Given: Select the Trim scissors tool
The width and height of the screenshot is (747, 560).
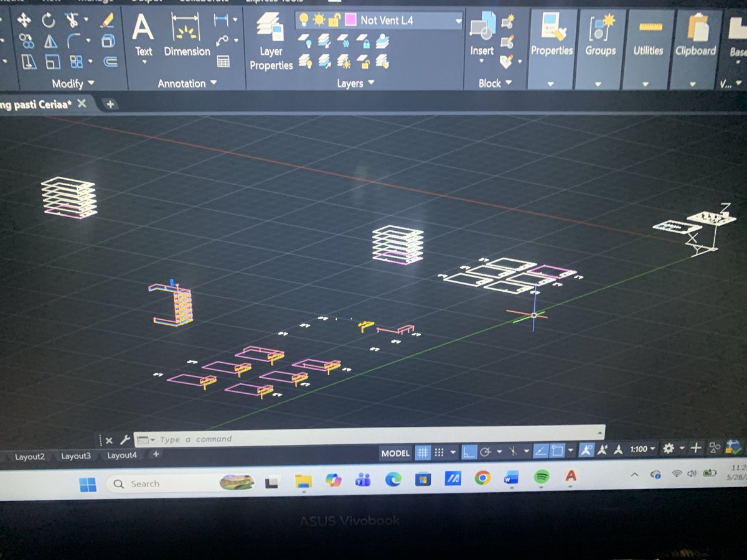Looking at the screenshot, I should [72, 21].
